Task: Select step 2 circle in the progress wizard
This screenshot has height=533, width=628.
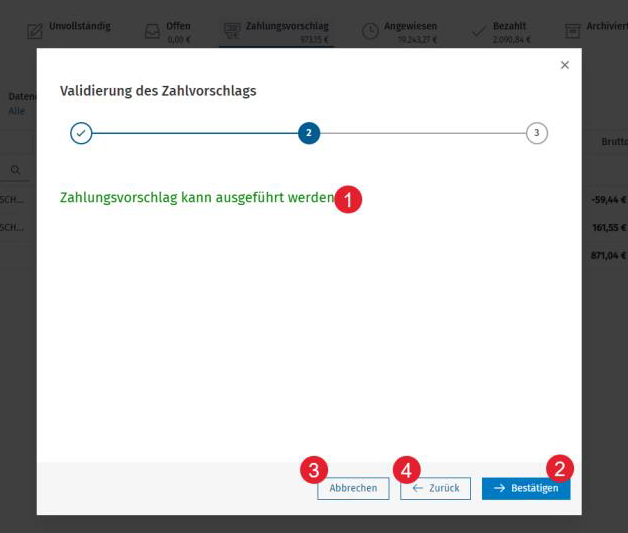Action: [x=309, y=133]
